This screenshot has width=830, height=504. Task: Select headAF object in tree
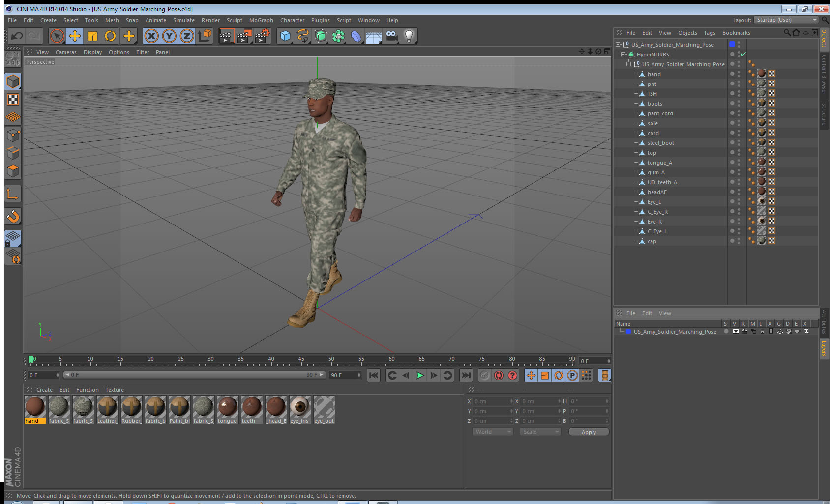[657, 192]
